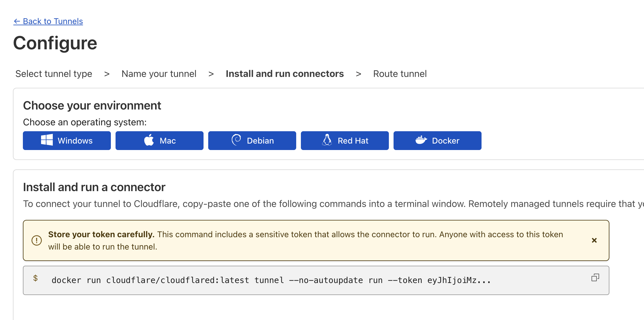Select the Install and run connectors step
Image resolution: width=644 pixels, height=320 pixels.
pyautogui.click(x=284, y=74)
